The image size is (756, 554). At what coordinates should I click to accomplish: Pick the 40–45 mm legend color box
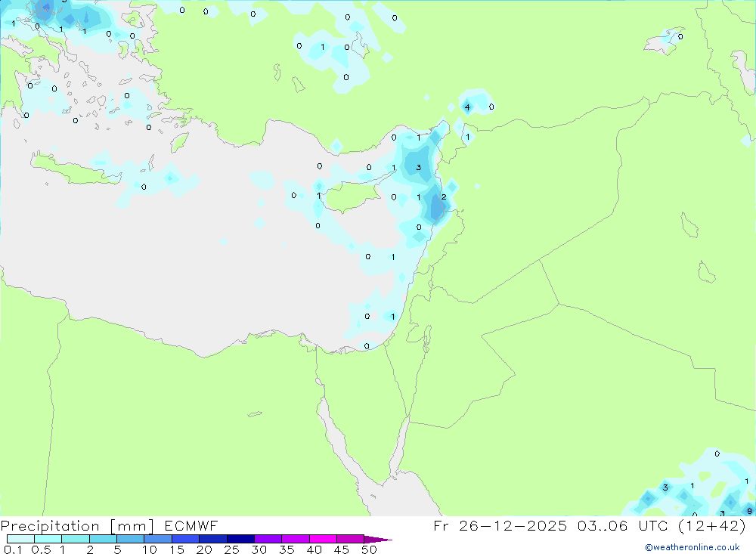click(x=323, y=539)
